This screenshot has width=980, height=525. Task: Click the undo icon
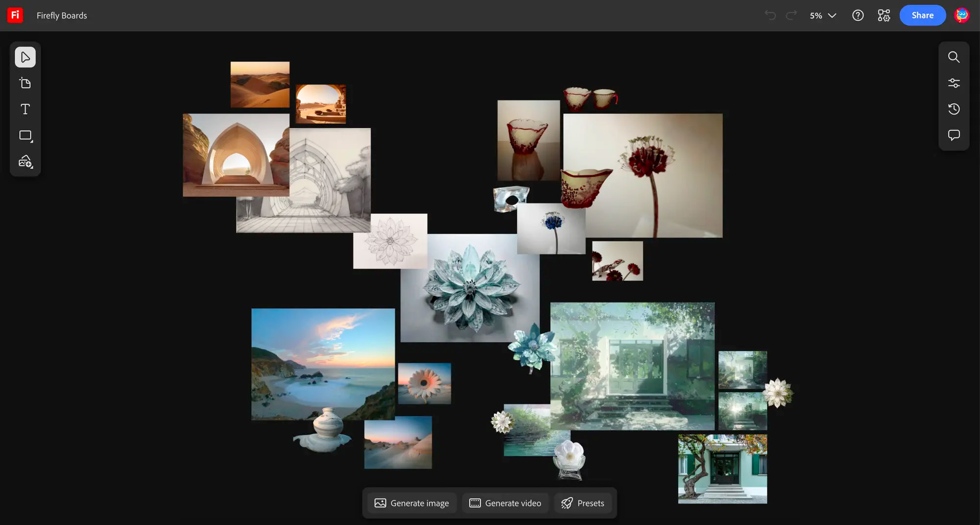click(x=770, y=15)
